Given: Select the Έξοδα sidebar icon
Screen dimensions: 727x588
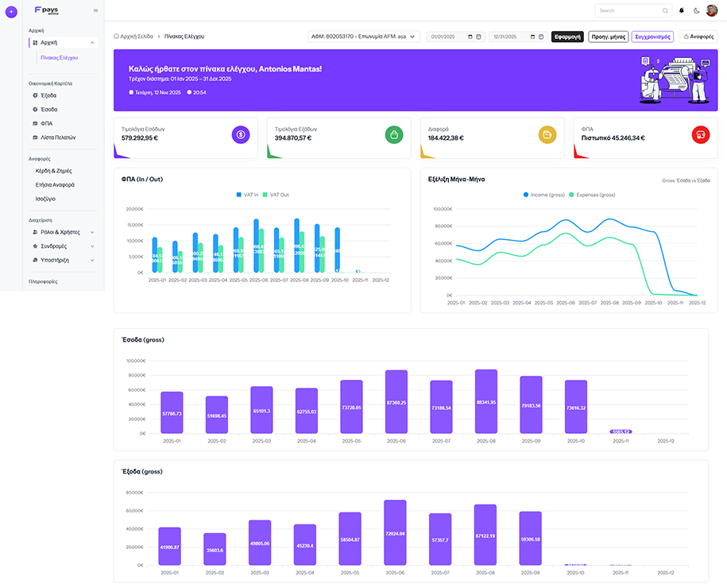Looking at the screenshot, I should pyautogui.click(x=35, y=95).
